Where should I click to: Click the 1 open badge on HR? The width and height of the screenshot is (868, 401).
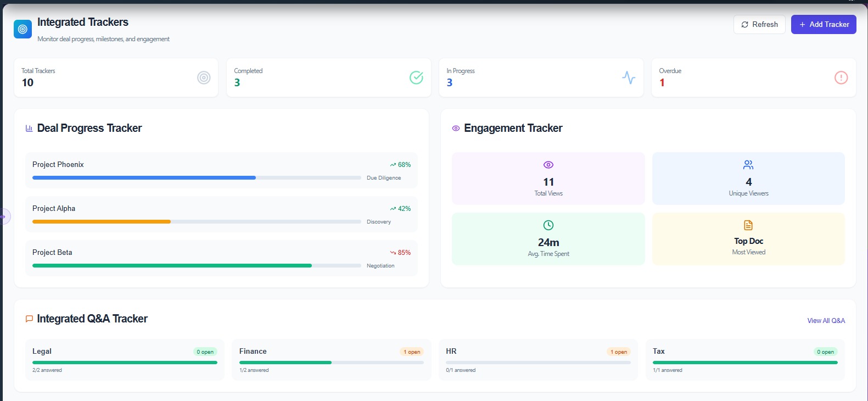tap(618, 352)
